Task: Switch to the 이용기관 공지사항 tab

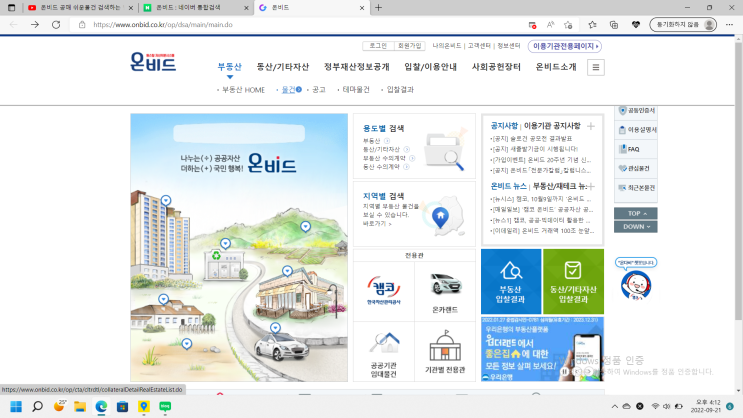Action: tap(552, 126)
